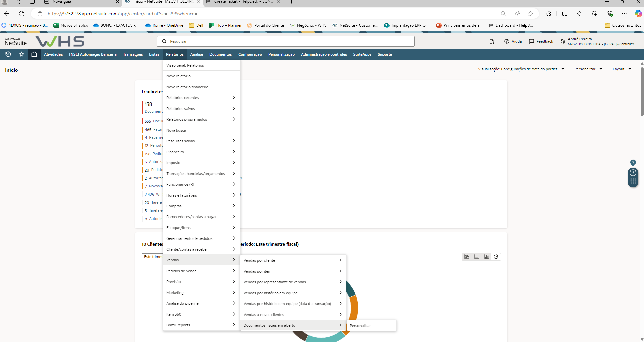
Task: Open Ajuda help icon in header
Action: [513, 41]
